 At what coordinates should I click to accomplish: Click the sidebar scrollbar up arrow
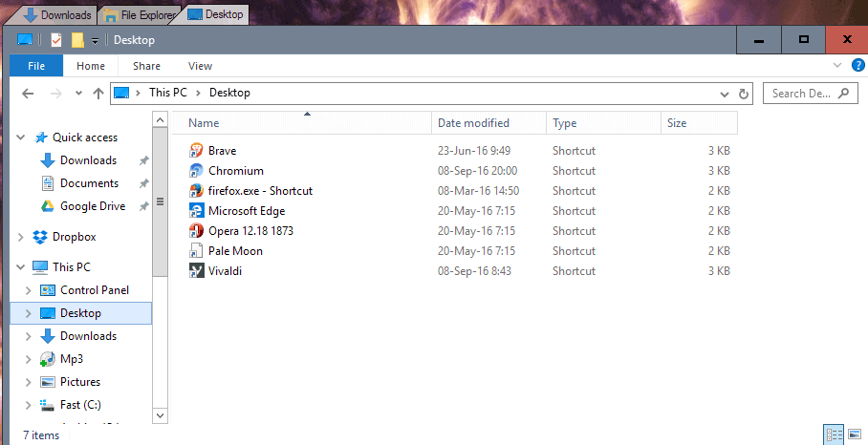click(160, 119)
